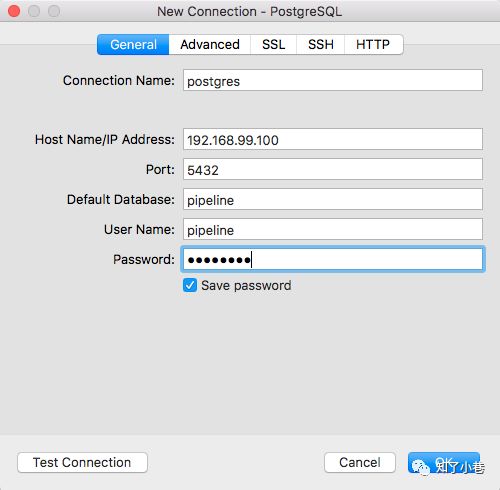Click the Test Connection button

[82, 462]
